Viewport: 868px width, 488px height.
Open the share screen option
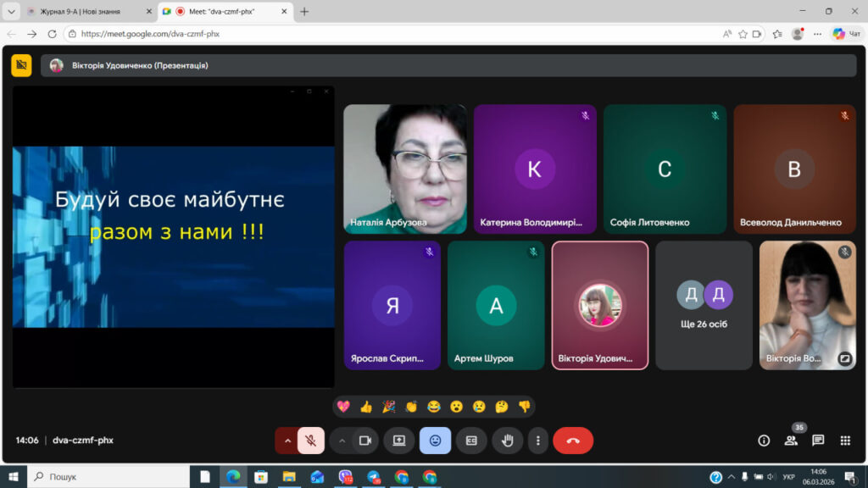[x=398, y=441]
